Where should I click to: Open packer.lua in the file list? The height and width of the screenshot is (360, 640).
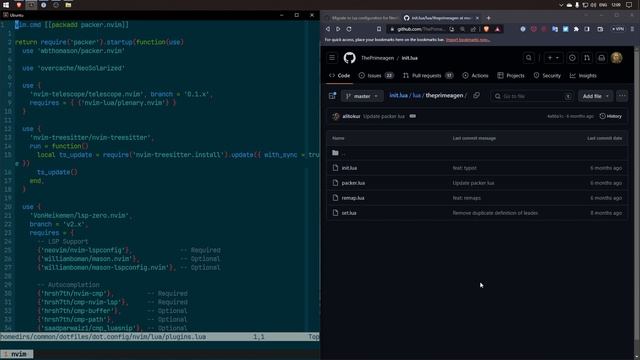pos(353,183)
